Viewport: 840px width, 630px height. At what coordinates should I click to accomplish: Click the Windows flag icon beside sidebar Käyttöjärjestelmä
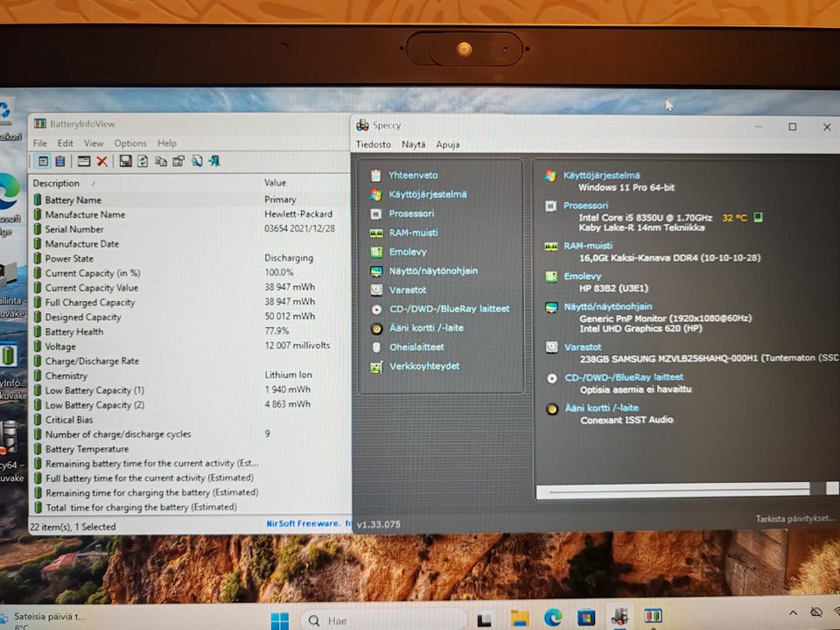coord(375,194)
